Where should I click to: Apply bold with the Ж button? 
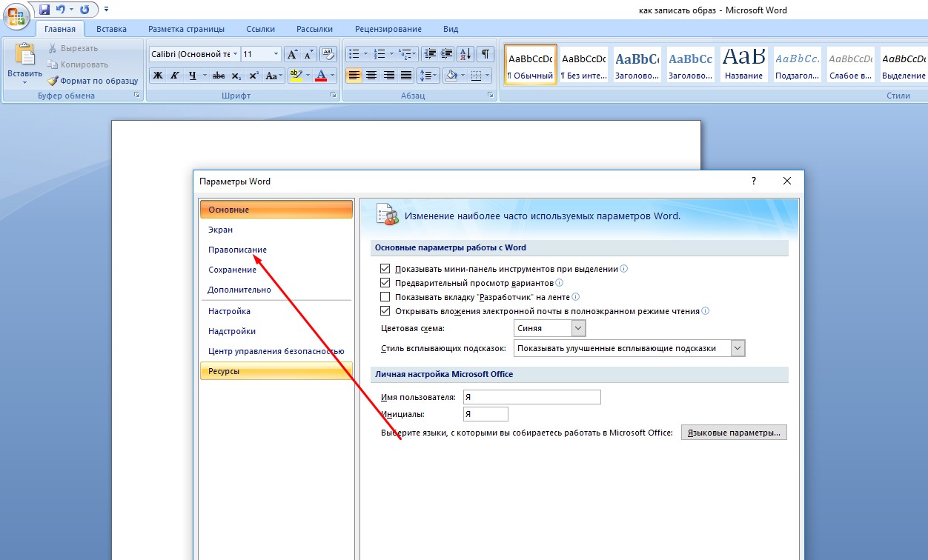pyautogui.click(x=158, y=76)
